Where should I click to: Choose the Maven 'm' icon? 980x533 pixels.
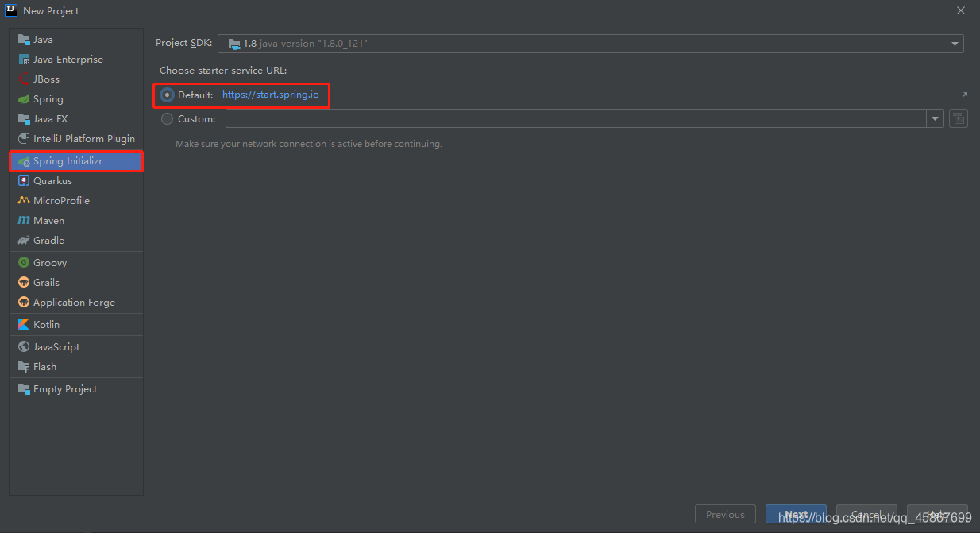24,221
